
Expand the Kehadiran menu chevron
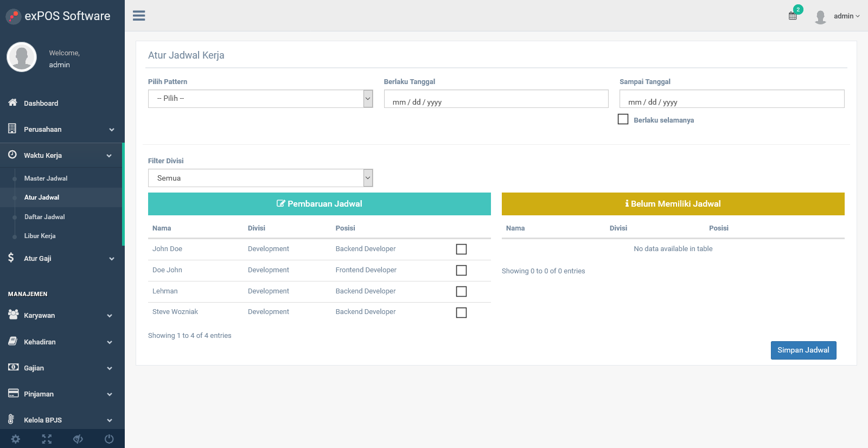pyautogui.click(x=110, y=342)
